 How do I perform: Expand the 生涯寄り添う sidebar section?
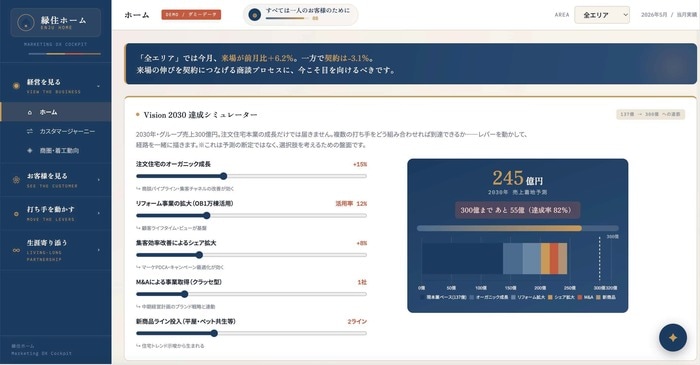[99, 250]
